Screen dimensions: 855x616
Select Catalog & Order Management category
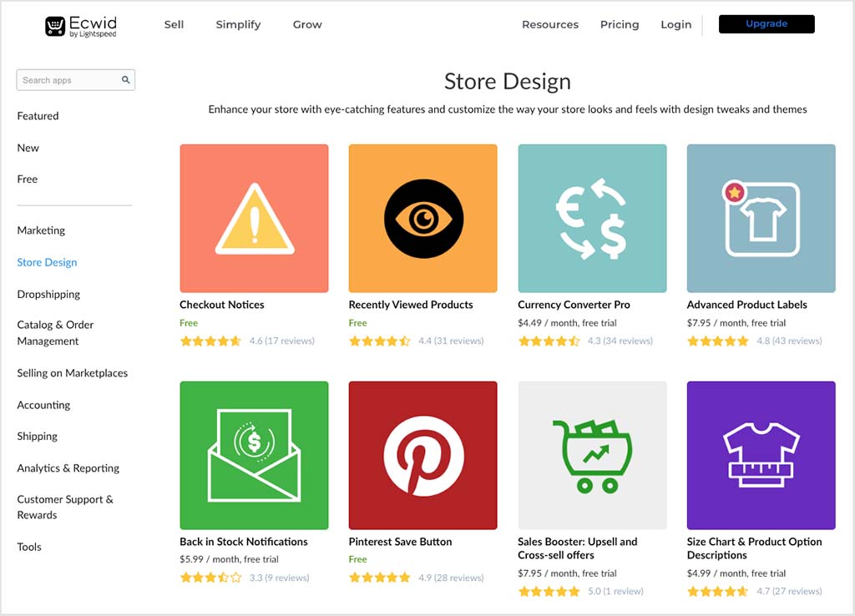55,332
